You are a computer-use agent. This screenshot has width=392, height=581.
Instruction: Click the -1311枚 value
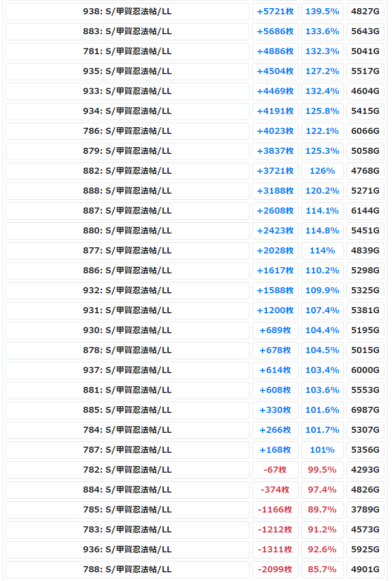(275, 550)
